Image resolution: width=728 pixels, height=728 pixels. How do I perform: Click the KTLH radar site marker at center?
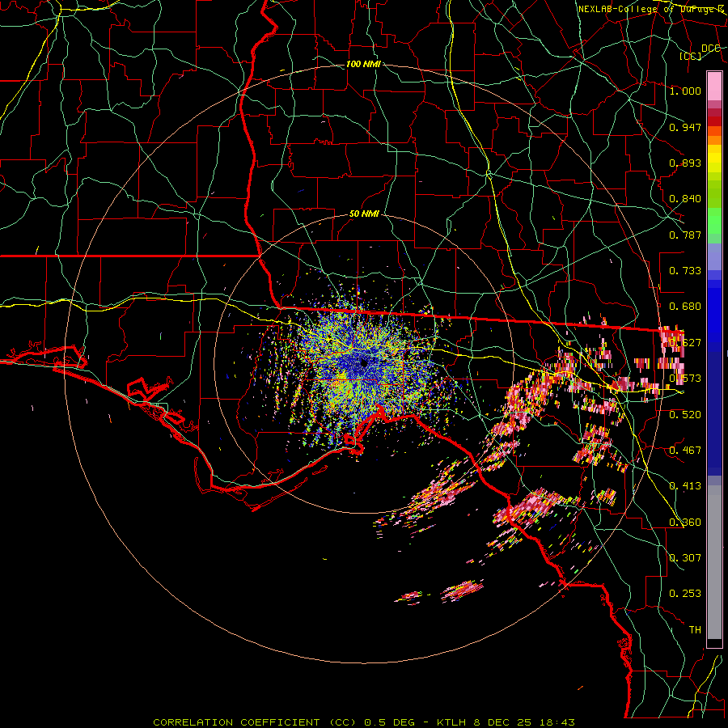[x=364, y=362]
